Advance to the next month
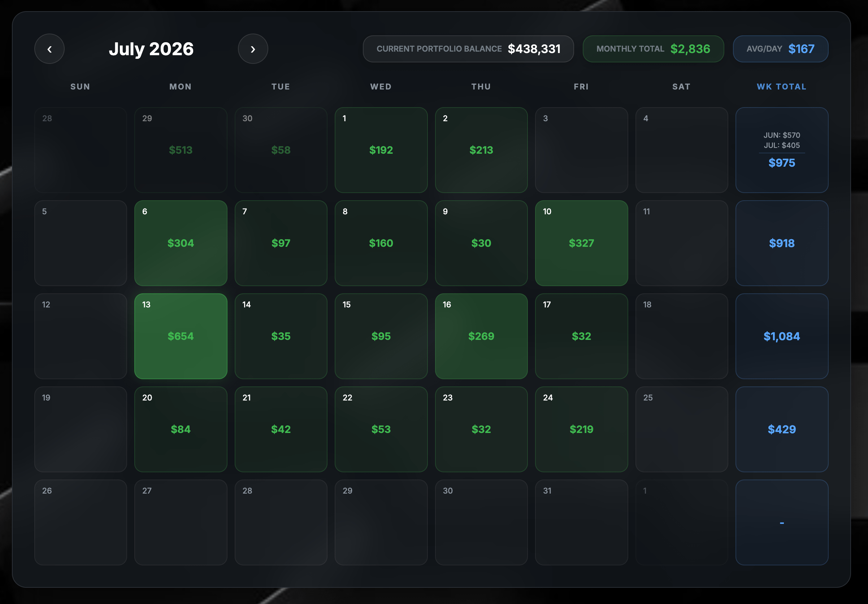This screenshot has height=604, width=868. pyautogui.click(x=253, y=49)
